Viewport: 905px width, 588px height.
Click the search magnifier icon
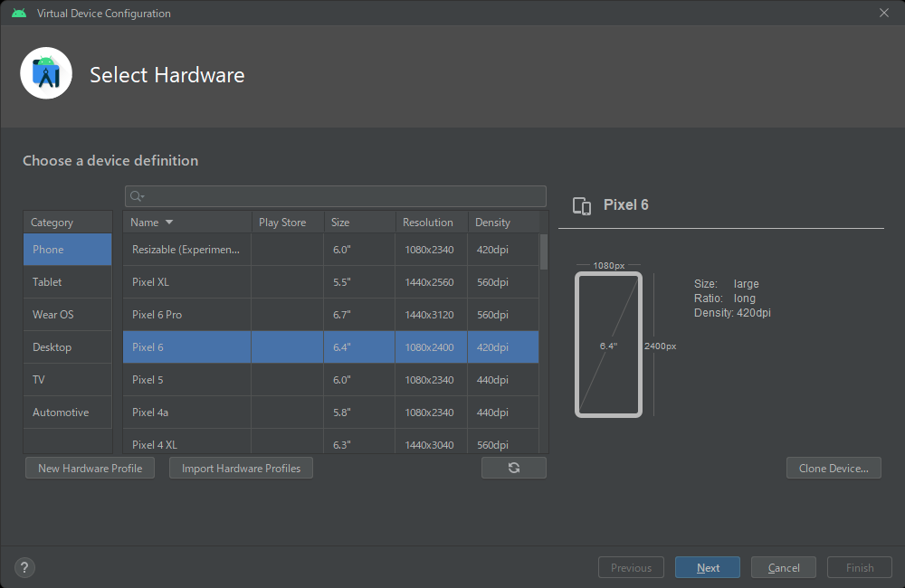137,196
